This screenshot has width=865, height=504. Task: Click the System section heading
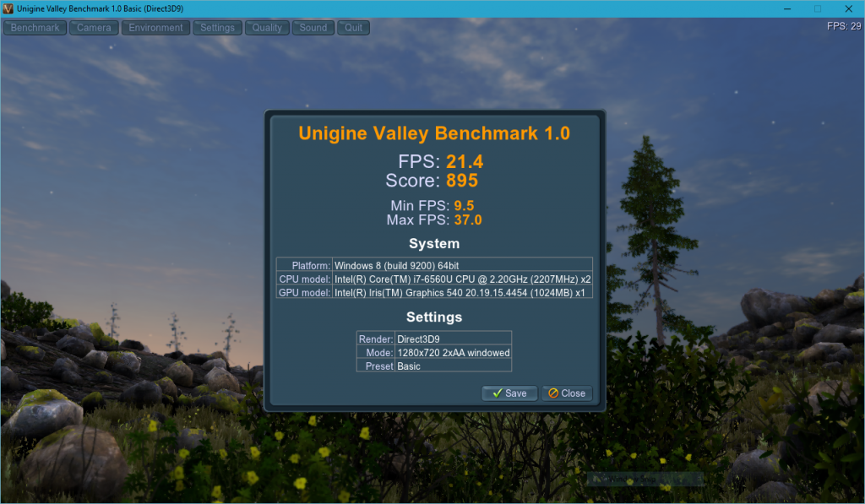(434, 244)
